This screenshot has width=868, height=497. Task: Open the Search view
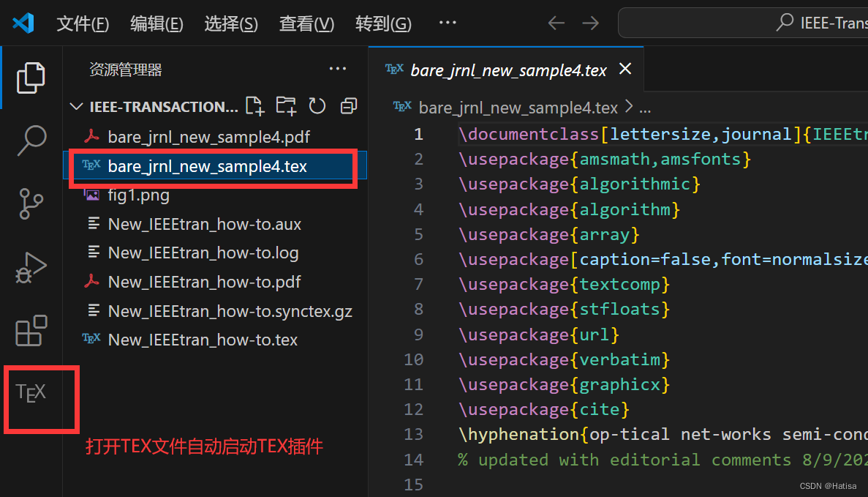(x=30, y=141)
